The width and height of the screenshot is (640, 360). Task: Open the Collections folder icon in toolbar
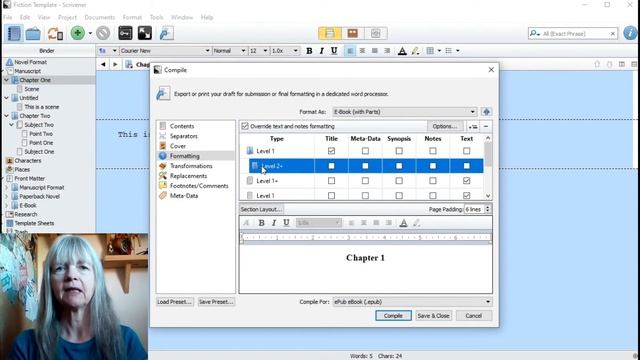33,33
